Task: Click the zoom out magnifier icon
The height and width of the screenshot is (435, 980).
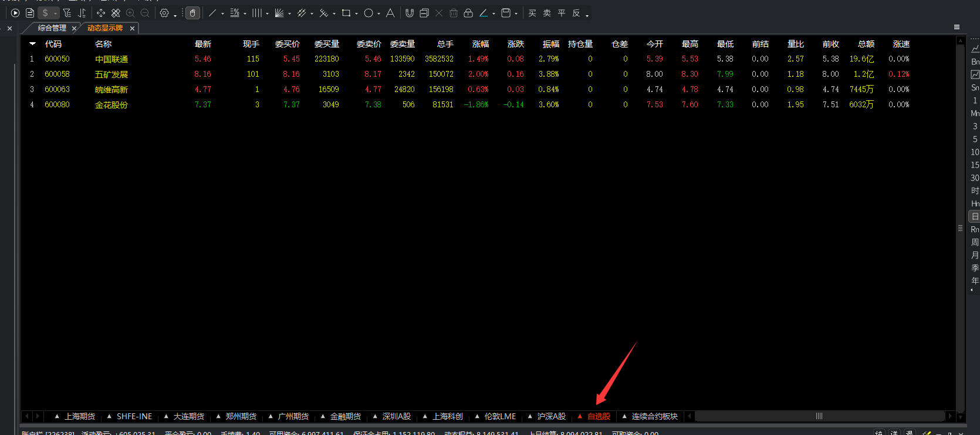Action: (145, 13)
